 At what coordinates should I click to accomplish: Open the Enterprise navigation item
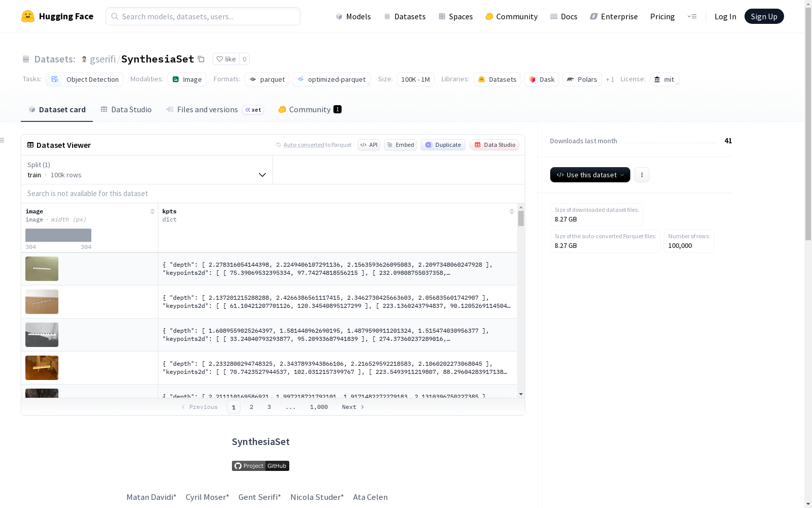pyautogui.click(x=614, y=16)
